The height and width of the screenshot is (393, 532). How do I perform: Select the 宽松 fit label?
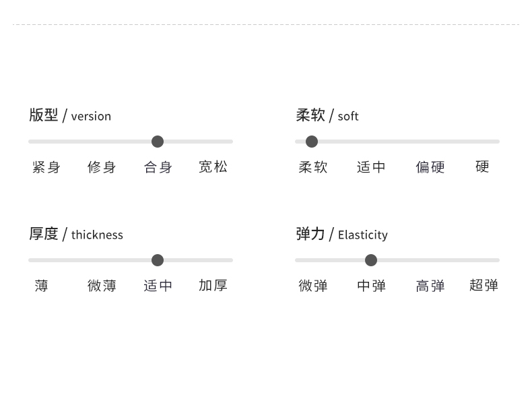pos(213,167)
